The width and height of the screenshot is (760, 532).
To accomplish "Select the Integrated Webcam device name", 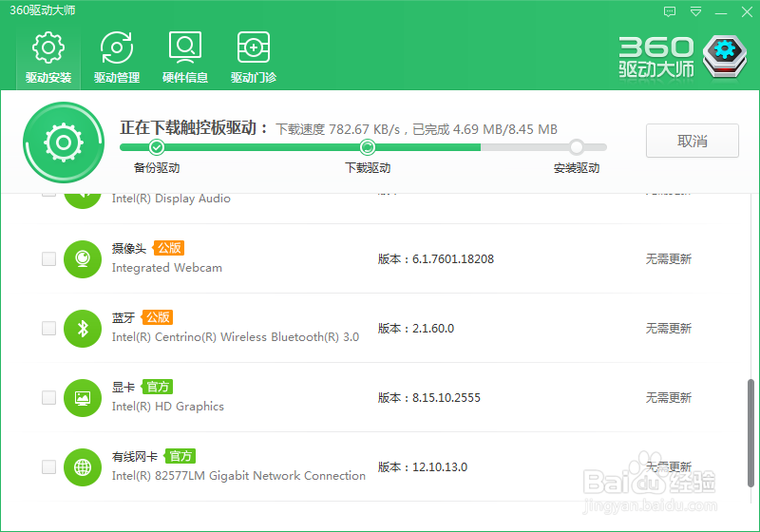I will click(x=167, y=268).
